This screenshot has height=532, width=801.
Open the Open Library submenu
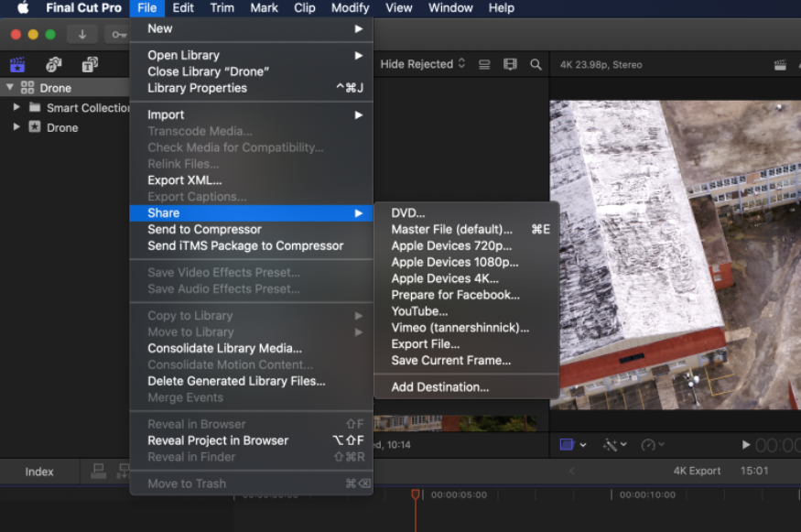pyautogui.click(x=252, y=55)
